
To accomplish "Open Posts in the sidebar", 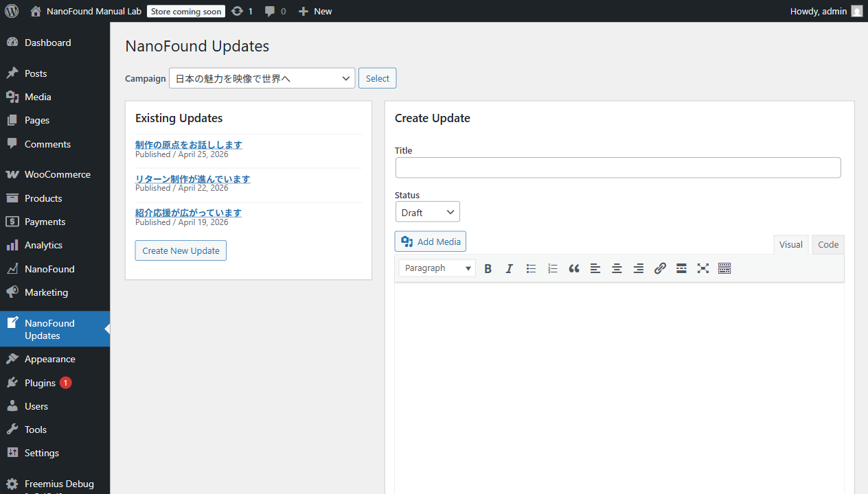I will (x=55, y=73).
